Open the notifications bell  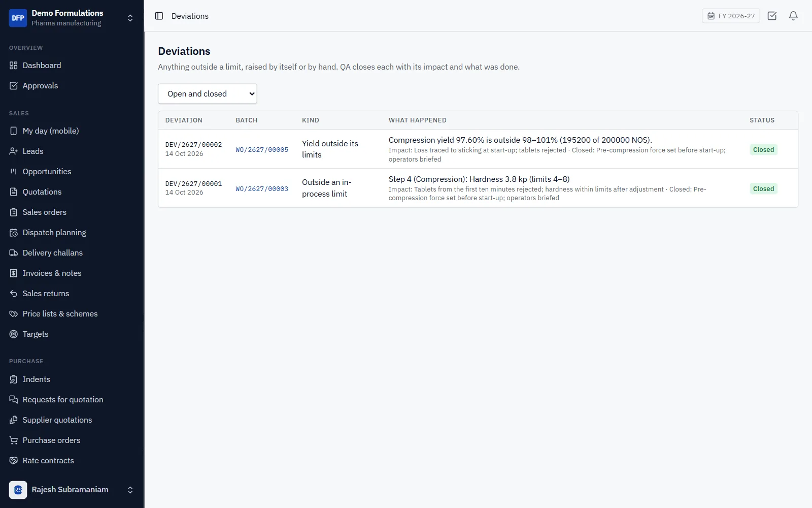point(793,16)
